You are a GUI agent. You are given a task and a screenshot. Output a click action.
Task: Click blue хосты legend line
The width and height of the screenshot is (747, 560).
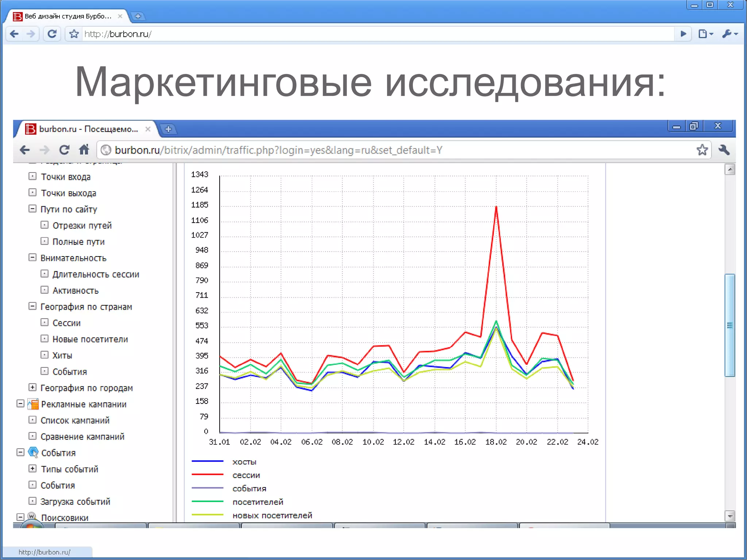[x=208, y=461]
